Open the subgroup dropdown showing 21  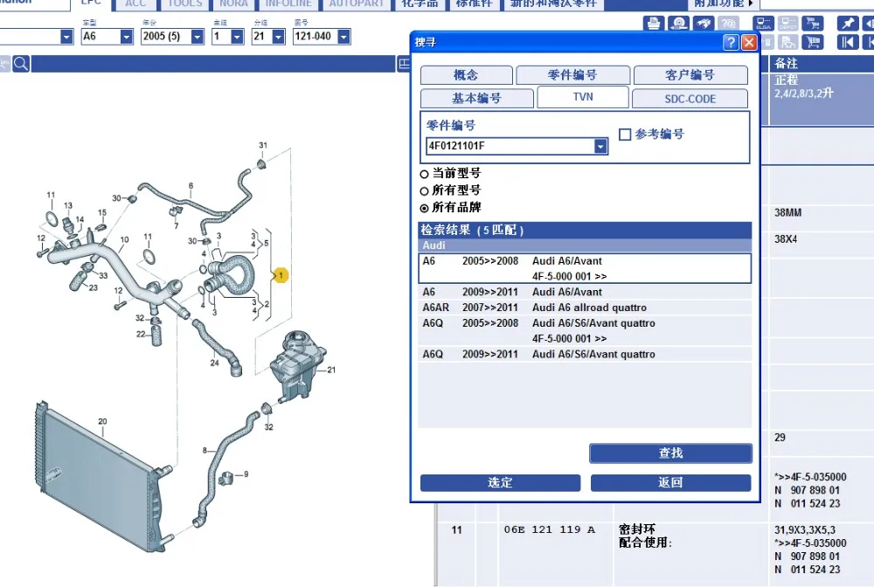pos(278,37)
